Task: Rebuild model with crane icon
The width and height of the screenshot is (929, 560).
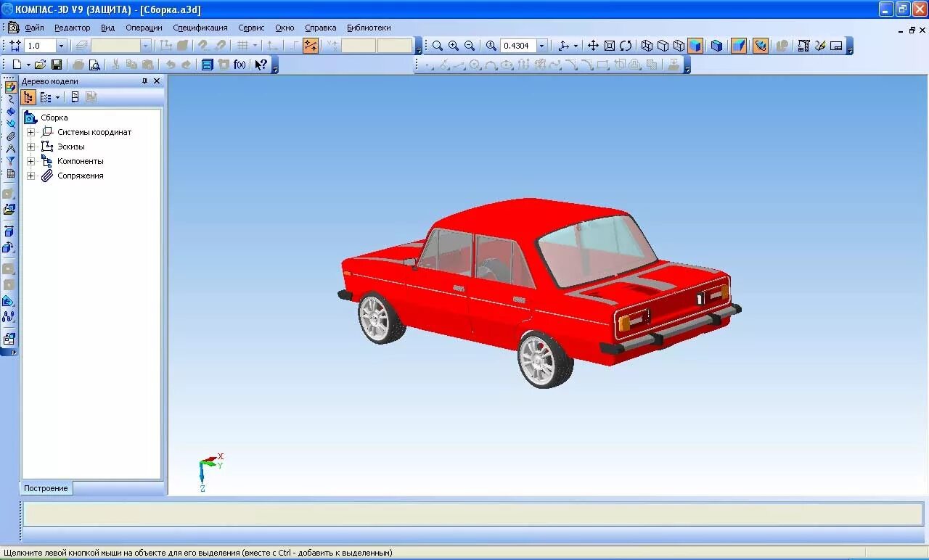Action: point(803,46)
